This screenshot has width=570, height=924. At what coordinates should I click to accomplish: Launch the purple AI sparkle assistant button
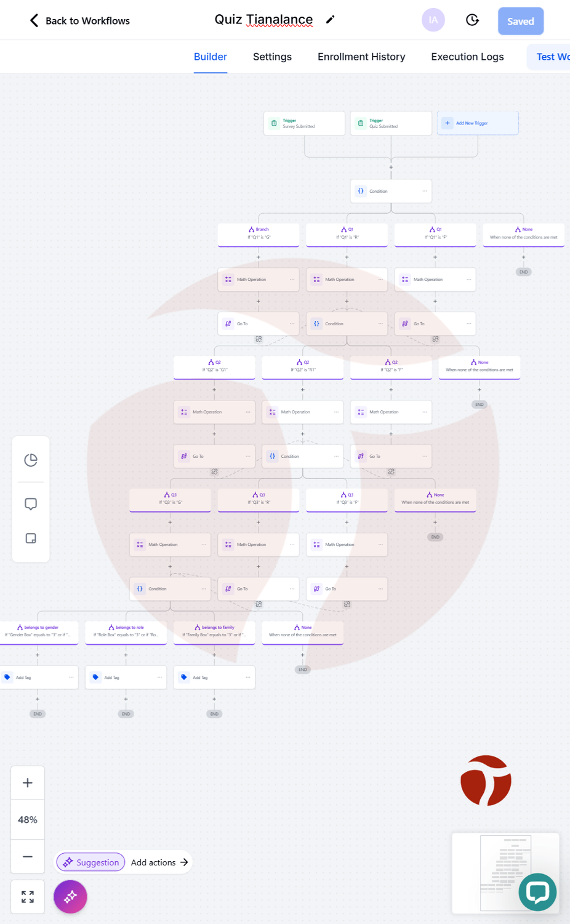click(70, 896)
